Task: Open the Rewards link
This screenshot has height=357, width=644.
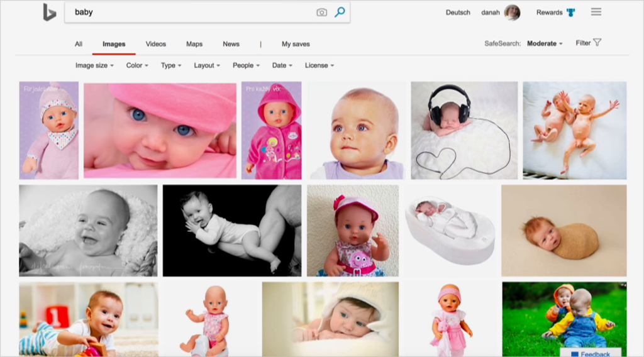Action: point(549,13)
